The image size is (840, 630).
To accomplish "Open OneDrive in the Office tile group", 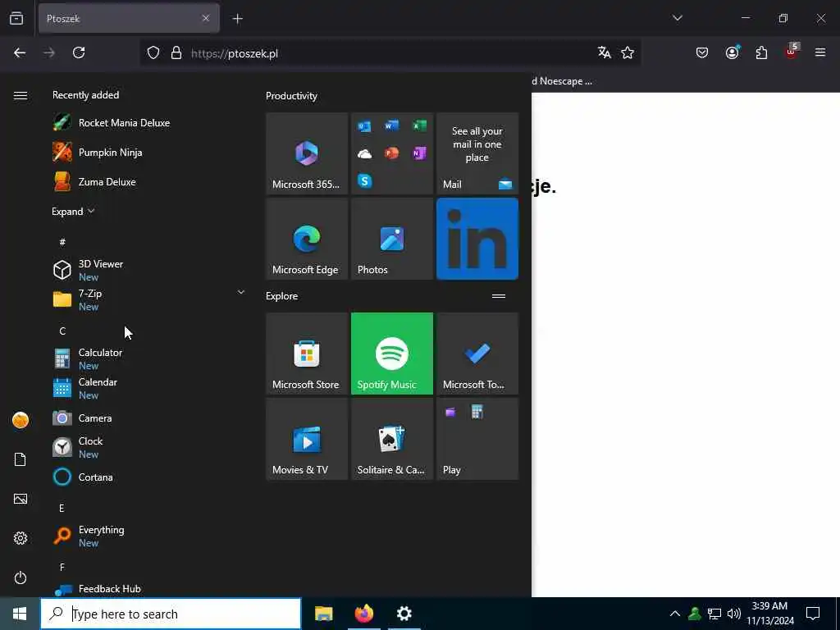I will click(x=365, y=153).
